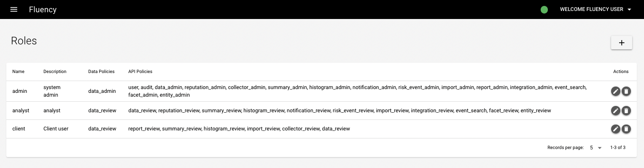Select the admin row name cell

[x=20, y=91]
